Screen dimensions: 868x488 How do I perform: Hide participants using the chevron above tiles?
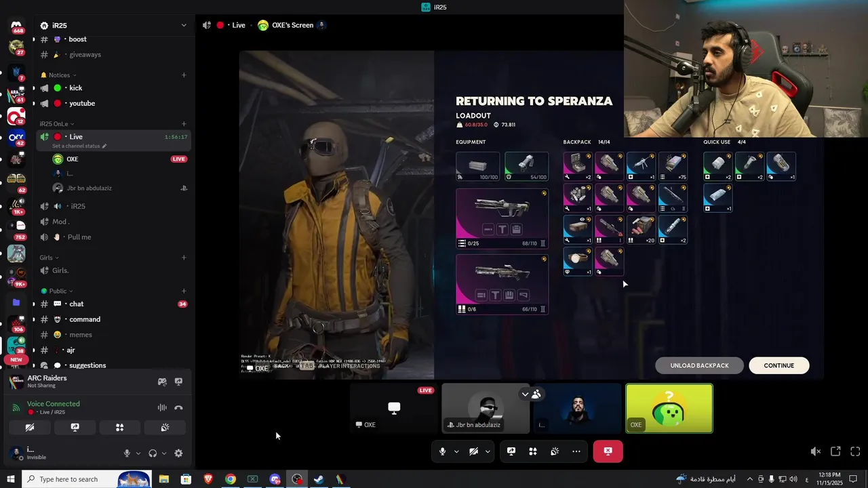(525, 394)
